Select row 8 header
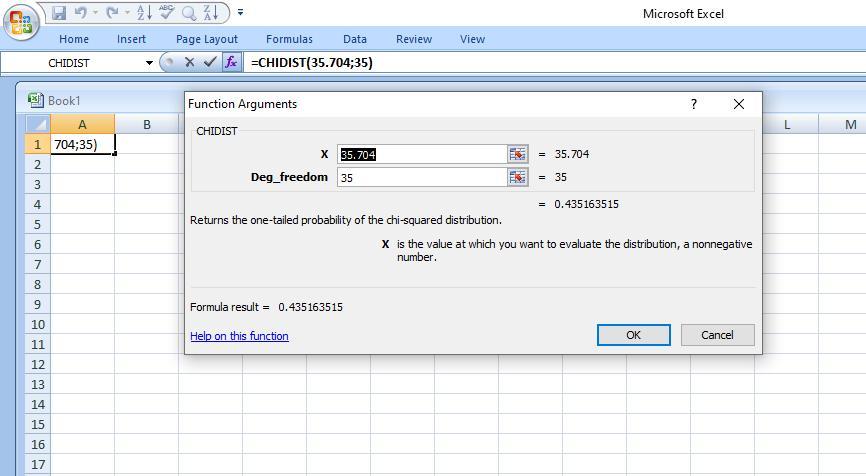Image resolution: width=866 pixels, height=476 pixels. [x=38, y=284]
